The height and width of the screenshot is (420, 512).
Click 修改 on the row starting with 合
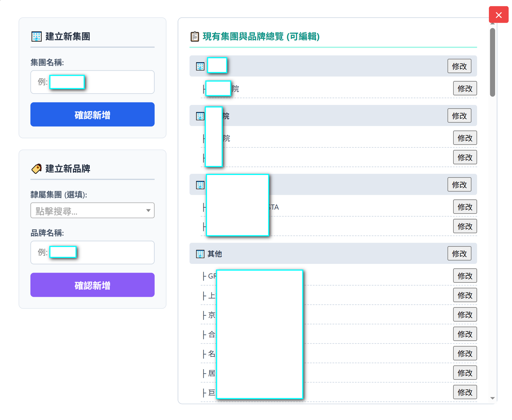(x=465, y=334)
